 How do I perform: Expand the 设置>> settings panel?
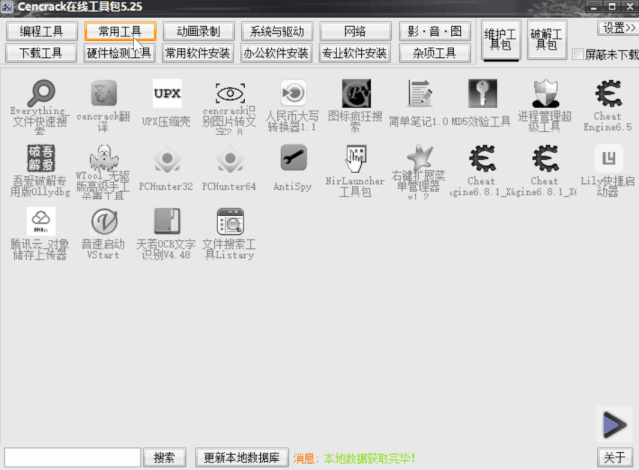[618, 28]
